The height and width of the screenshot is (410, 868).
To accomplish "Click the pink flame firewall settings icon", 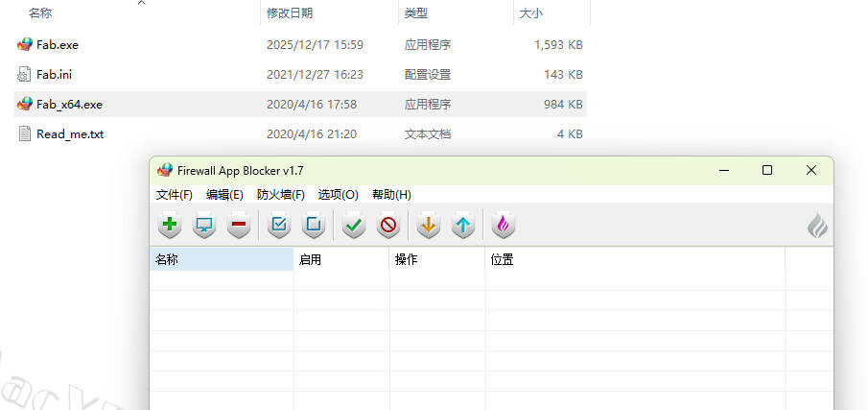I will 504,226.
